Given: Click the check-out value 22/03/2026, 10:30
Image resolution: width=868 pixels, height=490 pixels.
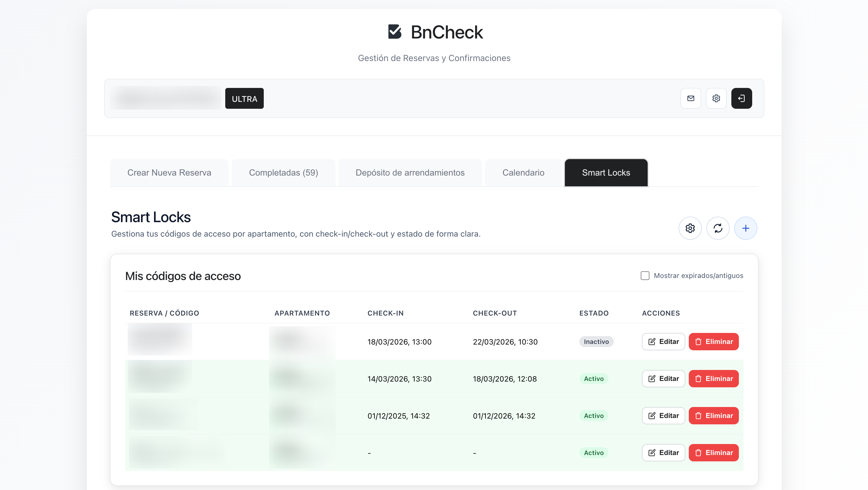Looking at the screenshot, I should click(x=505, y=342).
